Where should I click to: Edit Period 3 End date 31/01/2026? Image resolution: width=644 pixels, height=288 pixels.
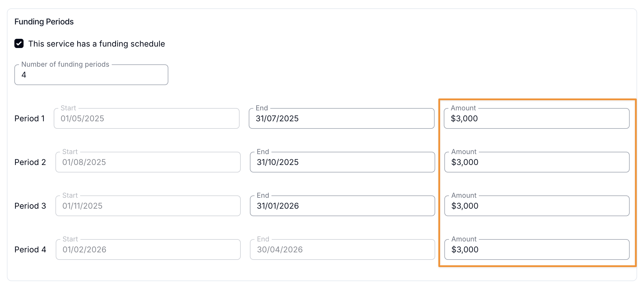click(x=342, y=206)
